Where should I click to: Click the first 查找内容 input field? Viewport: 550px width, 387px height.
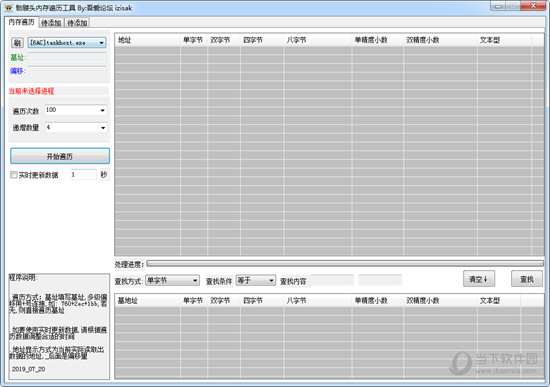[332, 280]
